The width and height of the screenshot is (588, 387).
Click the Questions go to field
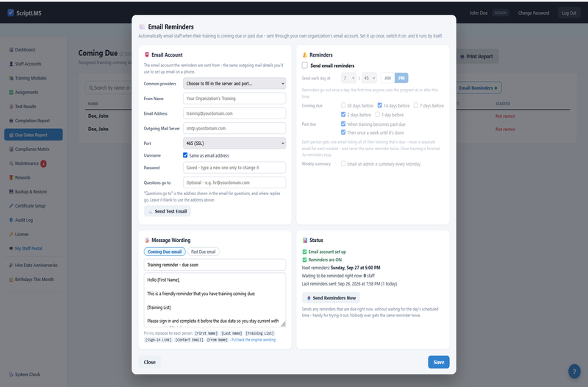pyautogui.click(x=234, y=182)
